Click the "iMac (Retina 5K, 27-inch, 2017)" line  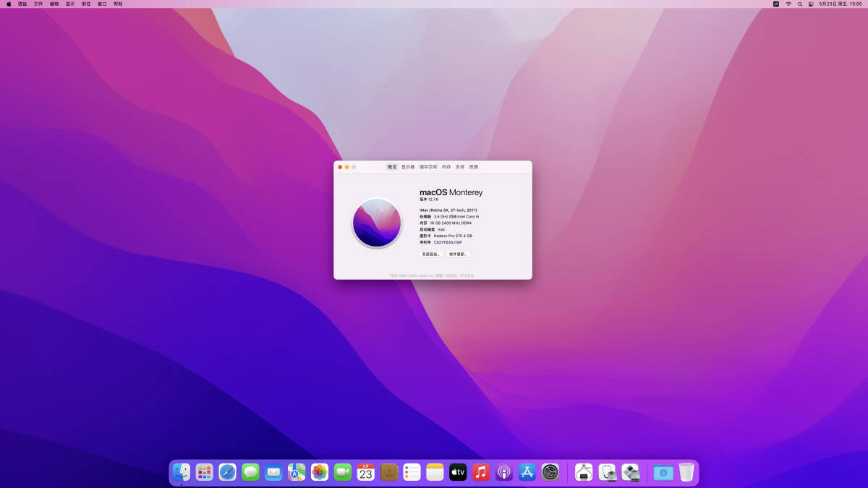448,210
